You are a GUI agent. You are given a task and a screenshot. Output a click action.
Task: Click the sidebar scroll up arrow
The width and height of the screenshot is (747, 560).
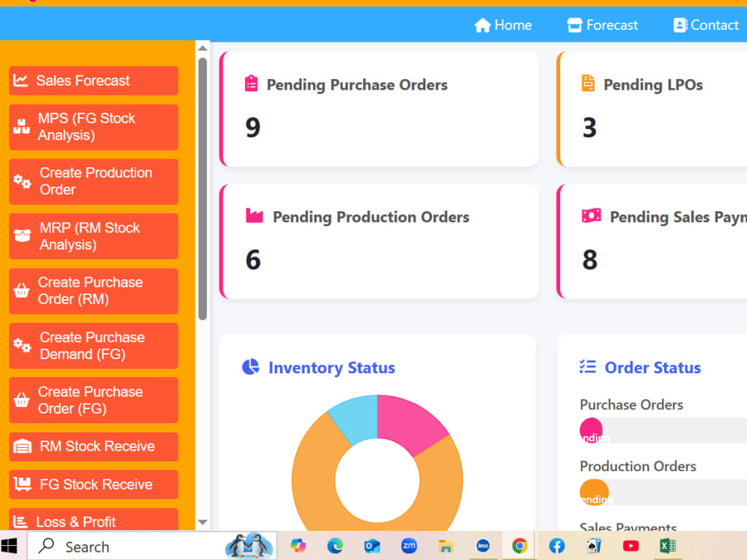click(202, 48)
